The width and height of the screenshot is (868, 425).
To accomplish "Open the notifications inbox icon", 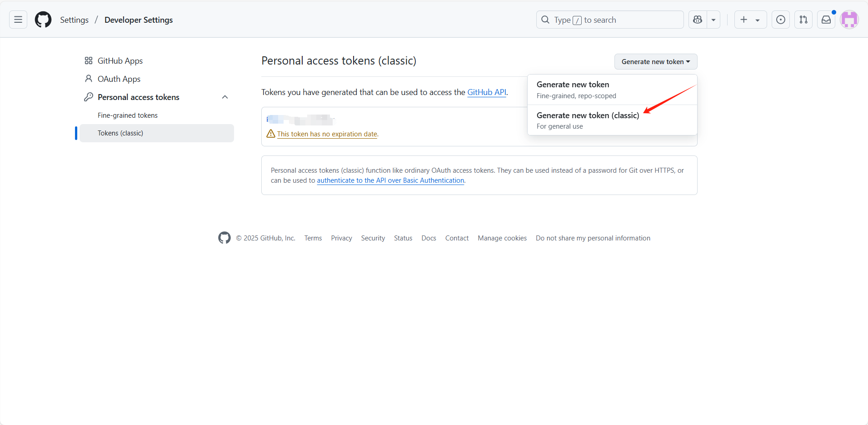I will pos(826,20).
